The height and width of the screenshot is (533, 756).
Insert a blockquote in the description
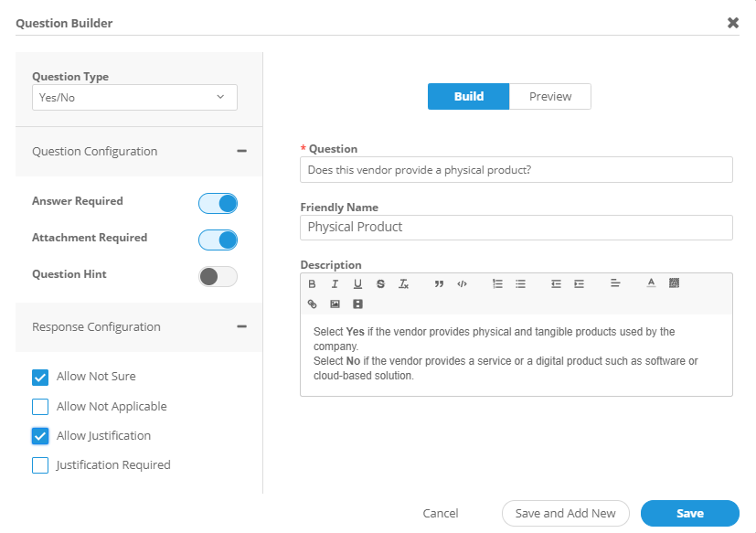[439, 284]
